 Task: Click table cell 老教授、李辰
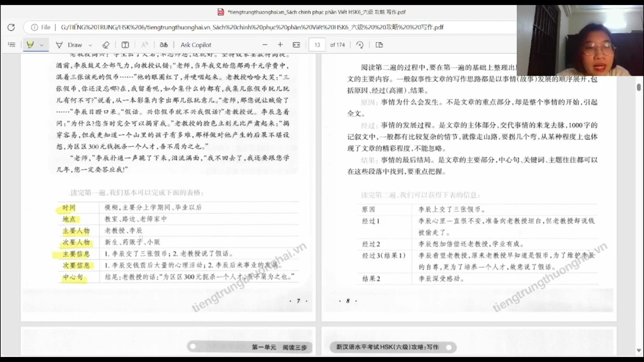point(123,231)
